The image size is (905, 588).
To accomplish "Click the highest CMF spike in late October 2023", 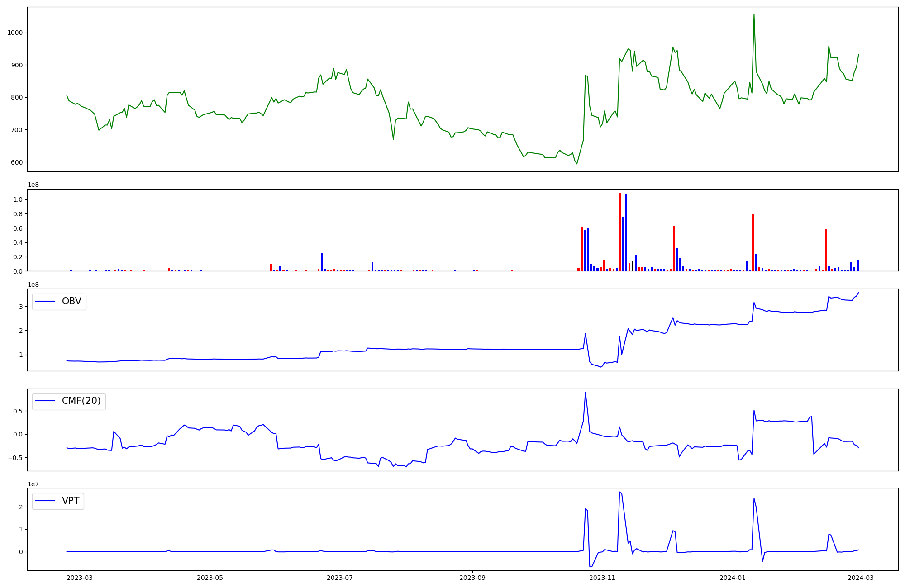I will (x=585, y=393).
